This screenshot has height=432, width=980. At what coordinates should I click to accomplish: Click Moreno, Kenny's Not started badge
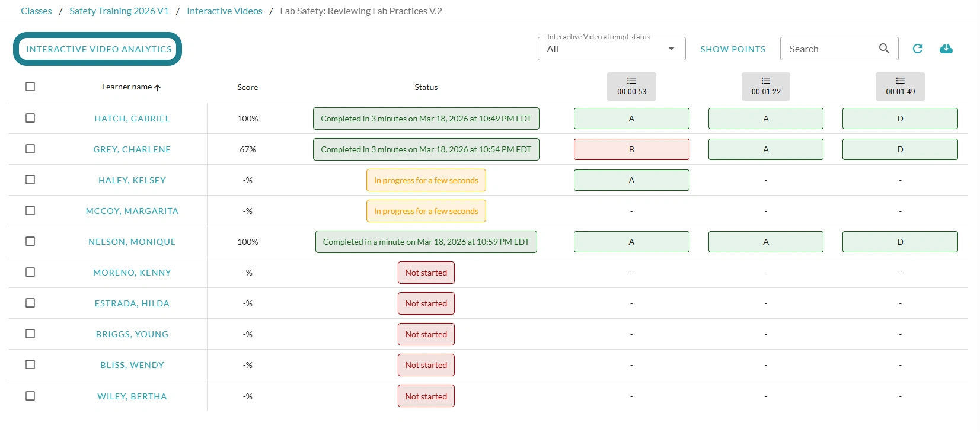click(x=426, y=273)
